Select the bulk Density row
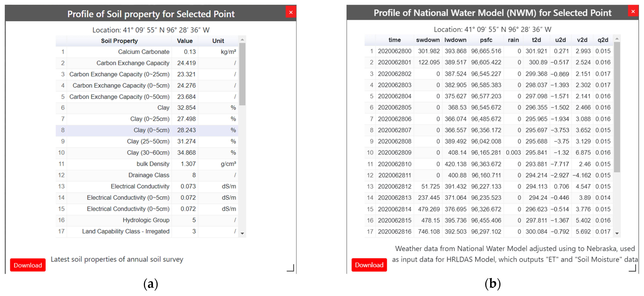644x296 pixels. pyautogui.click(x=153, y=164)
